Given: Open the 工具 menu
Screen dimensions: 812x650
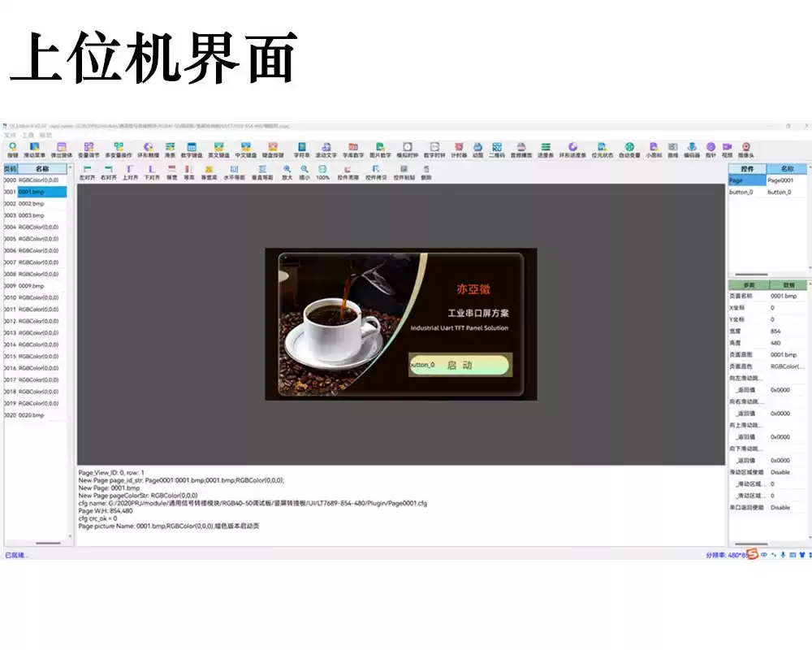Looking at the screenshot, I should click(28, 135).
